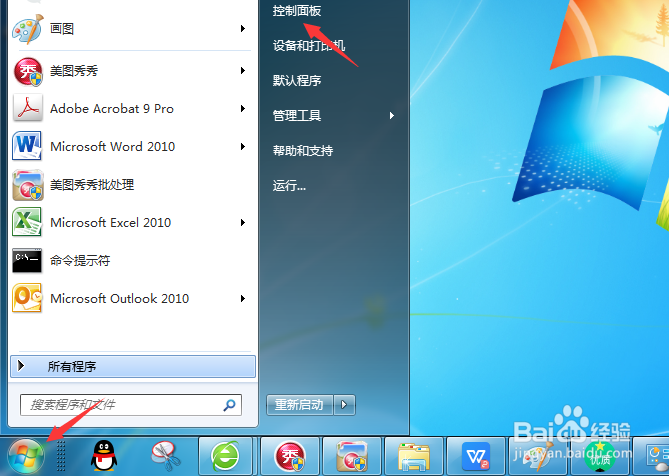Switch to the Paint palette taskbar button

538,456
